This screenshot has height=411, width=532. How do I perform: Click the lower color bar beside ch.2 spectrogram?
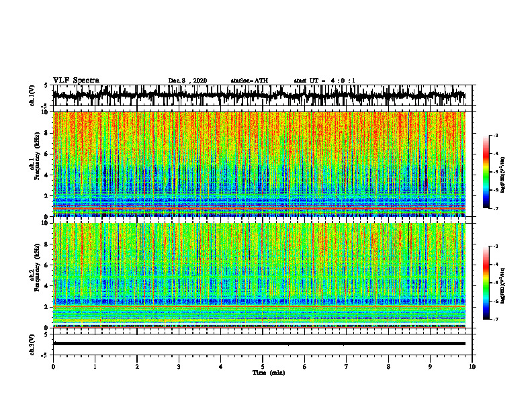486,283
